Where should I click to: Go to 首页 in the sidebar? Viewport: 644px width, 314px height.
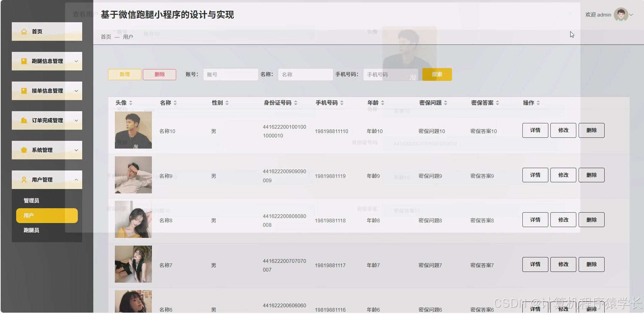(47, 31)
